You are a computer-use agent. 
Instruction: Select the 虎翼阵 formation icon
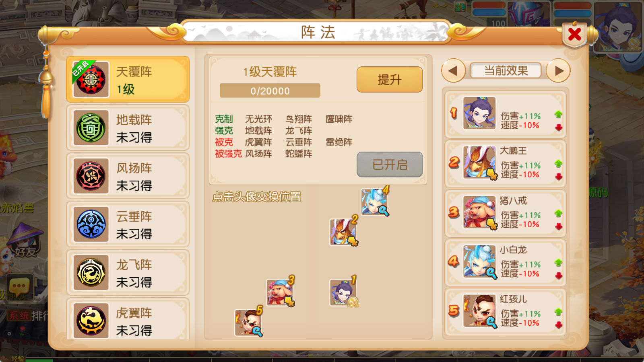(x=91, y=321)
